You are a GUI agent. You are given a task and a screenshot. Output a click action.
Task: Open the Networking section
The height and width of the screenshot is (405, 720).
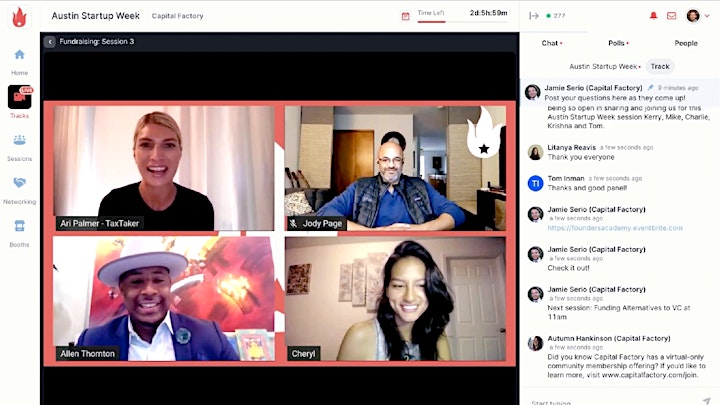(x=19, y=191)
